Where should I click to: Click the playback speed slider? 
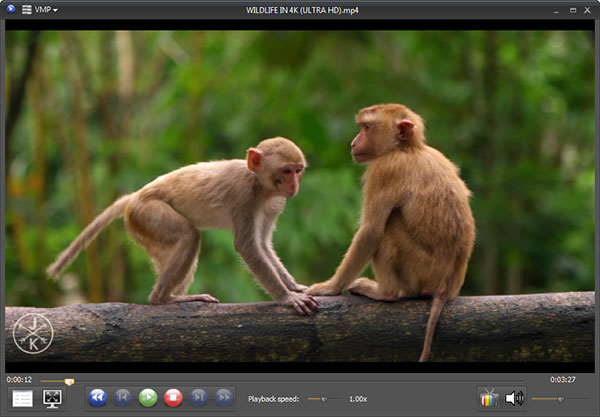pyautogui.click(x=322, y=399)
